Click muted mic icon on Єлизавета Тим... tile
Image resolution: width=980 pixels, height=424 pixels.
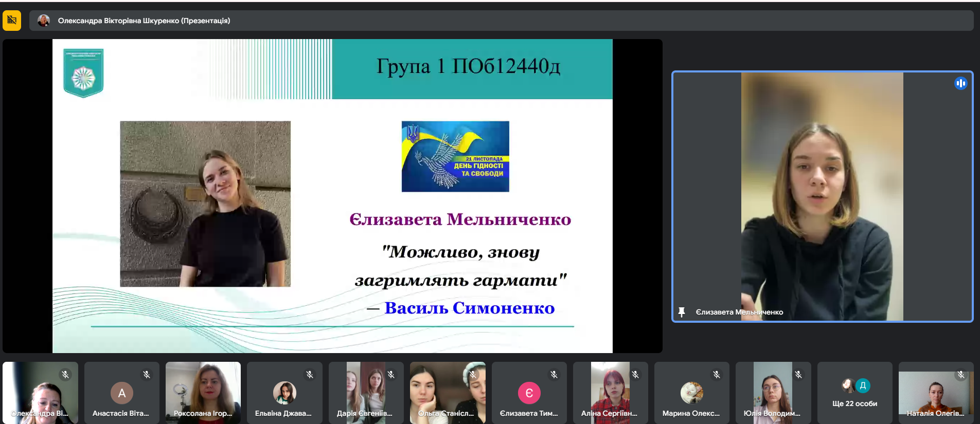[x=554, y=375]
